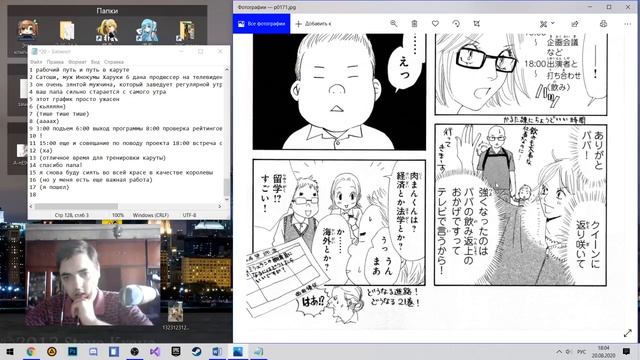Click line 'спасибо папа!' in Notepad
The image size is (640, 360).
coord(59,165)
